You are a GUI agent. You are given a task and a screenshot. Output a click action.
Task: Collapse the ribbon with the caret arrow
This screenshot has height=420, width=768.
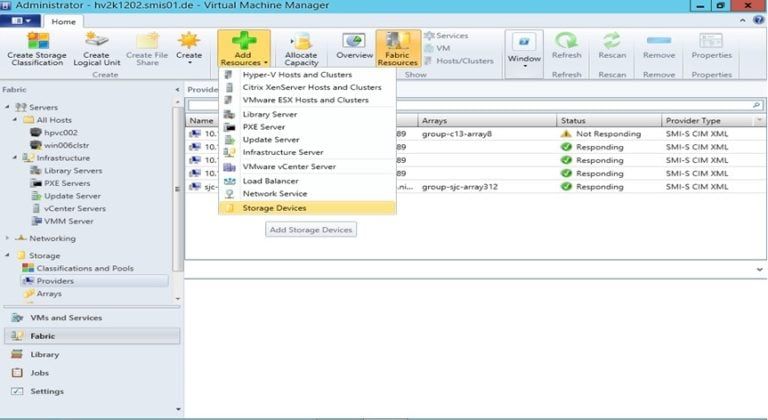pyautogui.click(x=743, y=20)
